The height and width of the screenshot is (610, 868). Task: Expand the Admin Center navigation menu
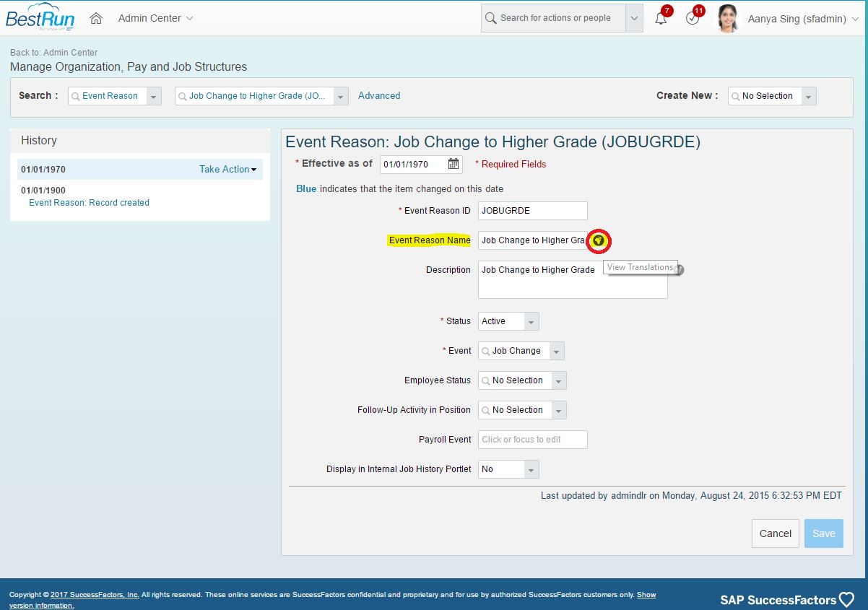[x=155, y=18]
